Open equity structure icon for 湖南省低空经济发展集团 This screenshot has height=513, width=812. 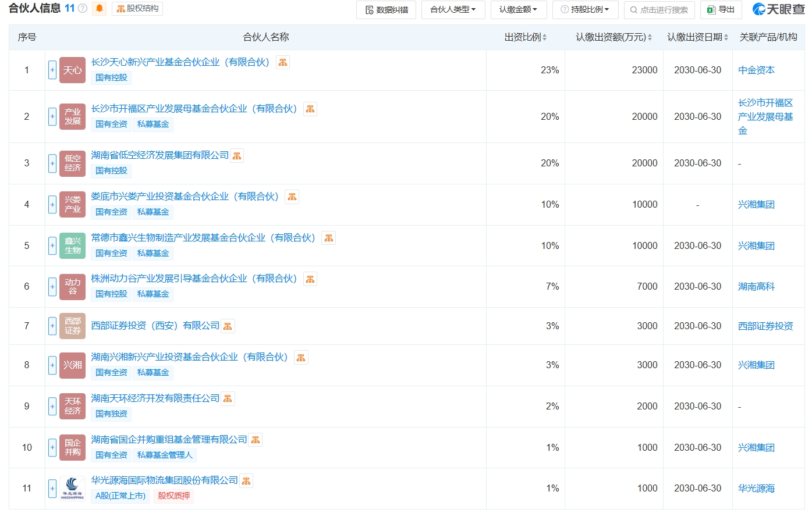tap(236, 156)
